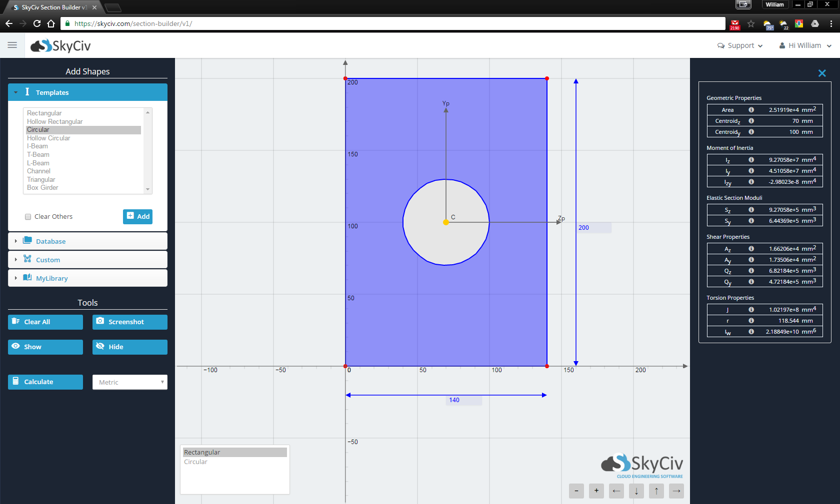Select I-Beam from the templates list
Screen dimensions: 840x504
[x=37, y=146]
